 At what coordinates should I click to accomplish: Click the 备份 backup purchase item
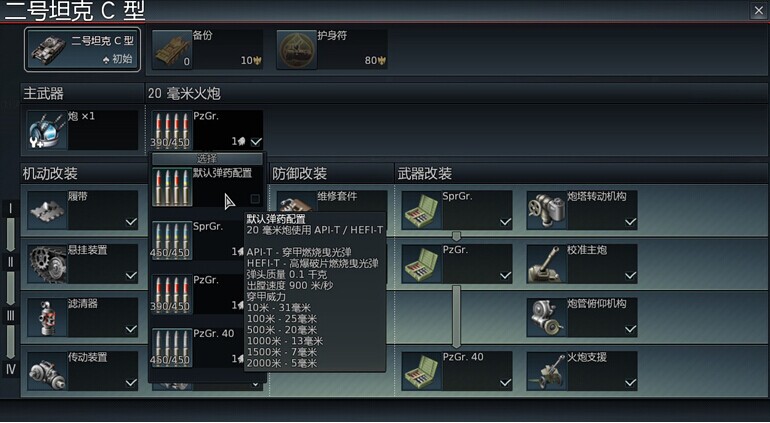pos(207,50)
